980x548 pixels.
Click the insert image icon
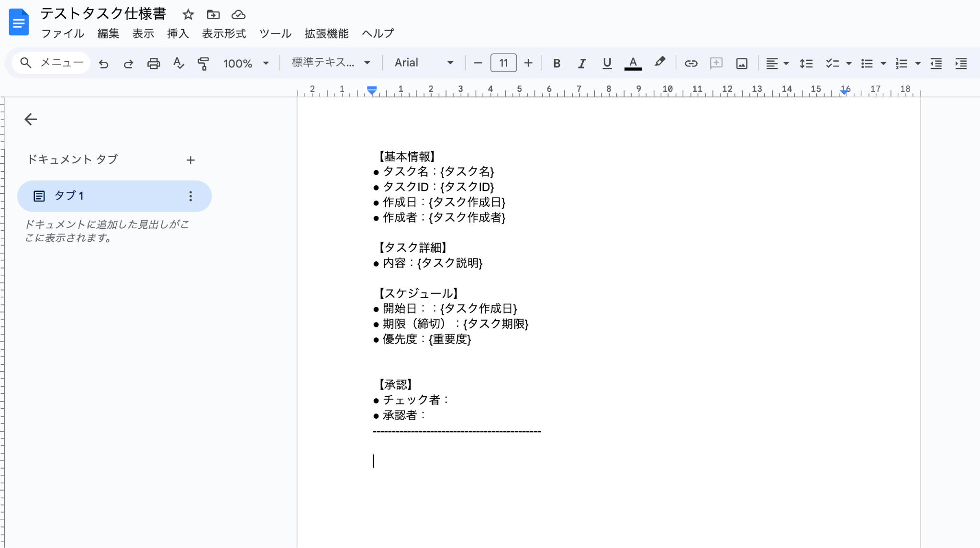tap(741, 63)
